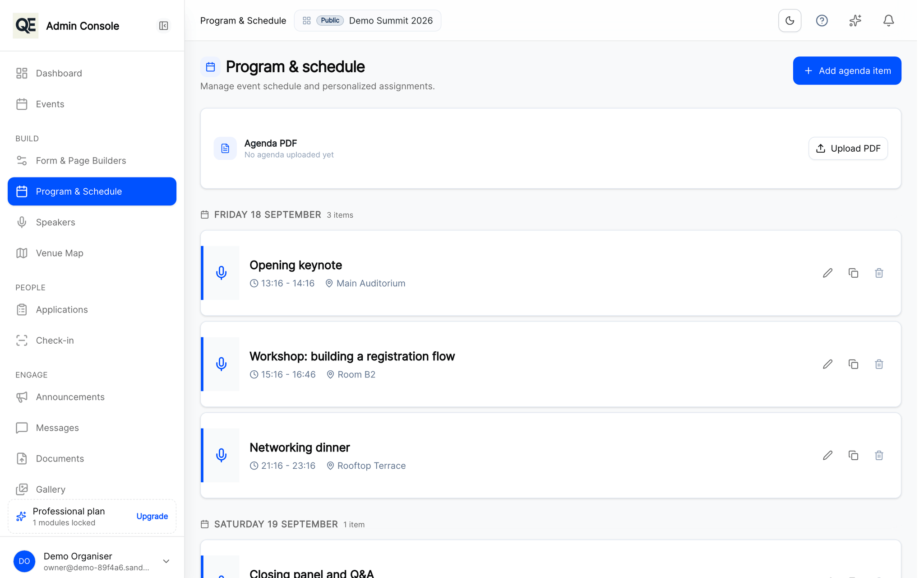Click Add agenda item button
924x578 pixels.
click(x=847, y=70)
